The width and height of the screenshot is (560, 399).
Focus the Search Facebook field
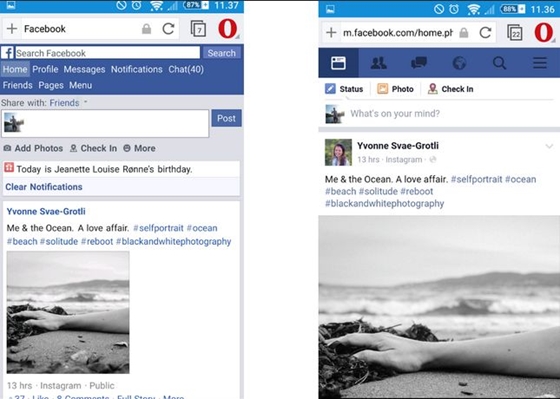(108, 53)
